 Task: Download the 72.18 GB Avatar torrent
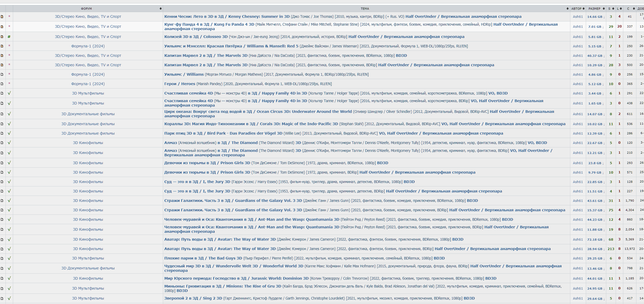(596, 240)
